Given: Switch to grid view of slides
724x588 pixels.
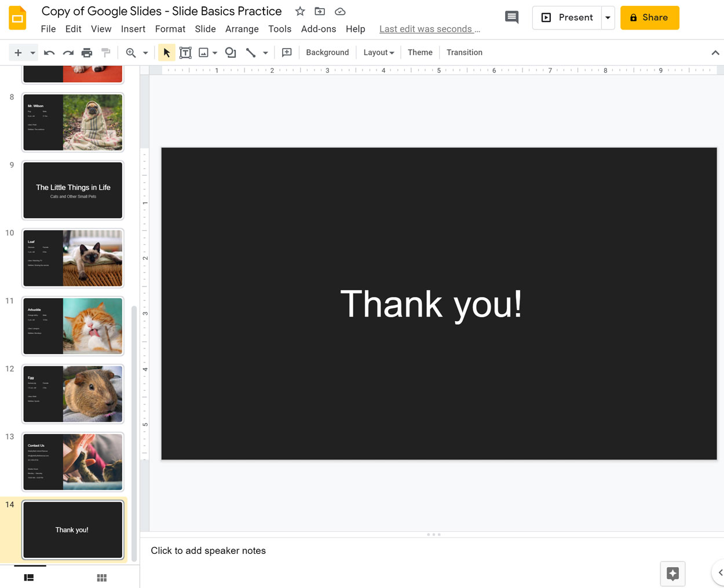Looking at the screenshot, I should click(x=101, y=577).
